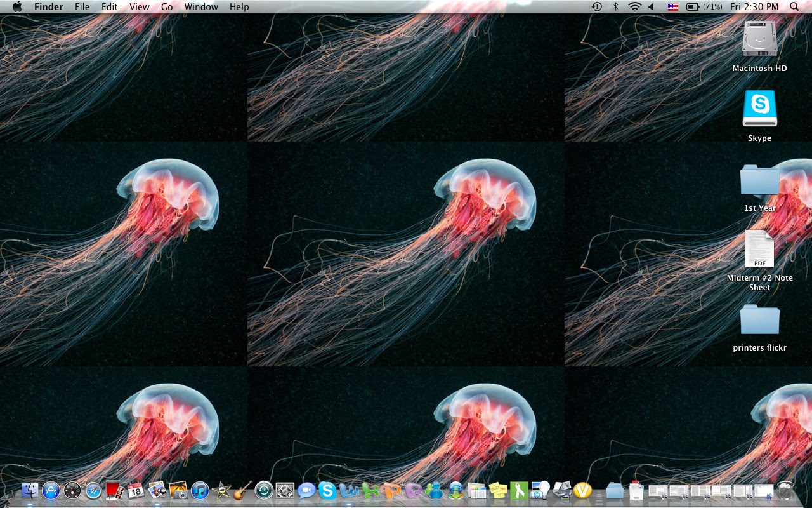The height and width of the screenshot is (508, 812).
Task: Open the Wi-Fi status menu
Action: click(635, 7)
